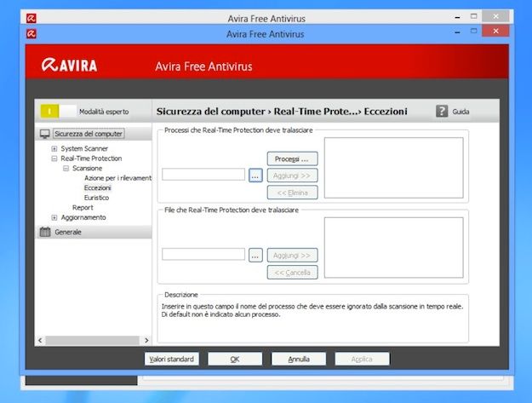Click the sidebar scroll left arrow

click(x=40, y=340)
